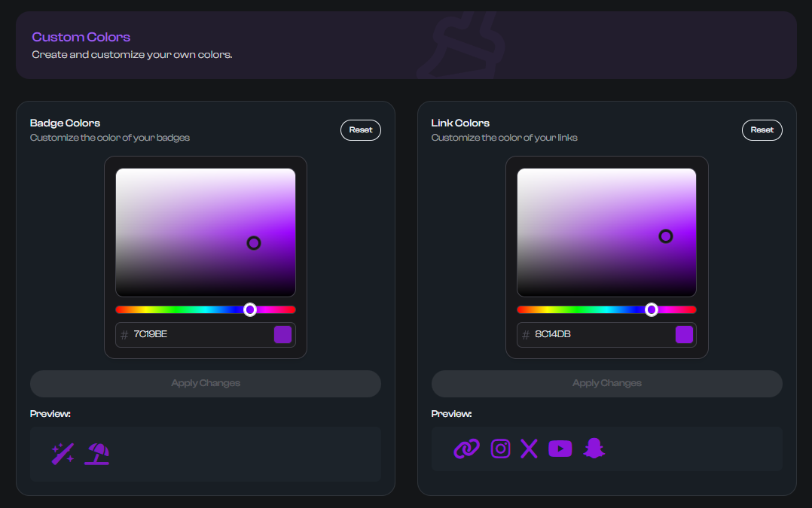
Task: Click the Badge Colors title
Action: (x=66, y=123)
